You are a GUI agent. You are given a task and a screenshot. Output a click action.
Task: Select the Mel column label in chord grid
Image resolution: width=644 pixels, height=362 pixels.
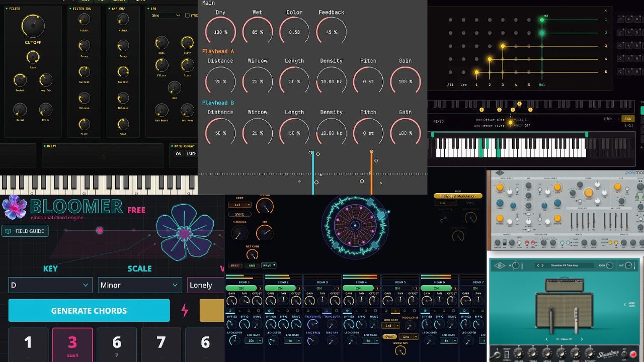pos(542,85)
